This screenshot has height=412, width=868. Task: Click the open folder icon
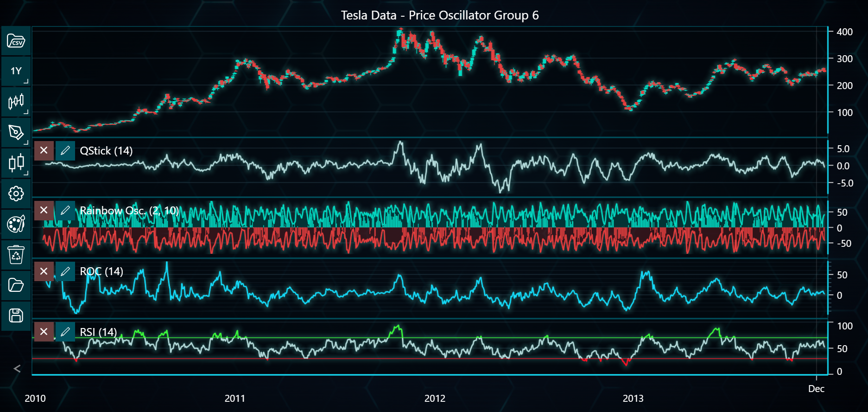click(16, 285)
